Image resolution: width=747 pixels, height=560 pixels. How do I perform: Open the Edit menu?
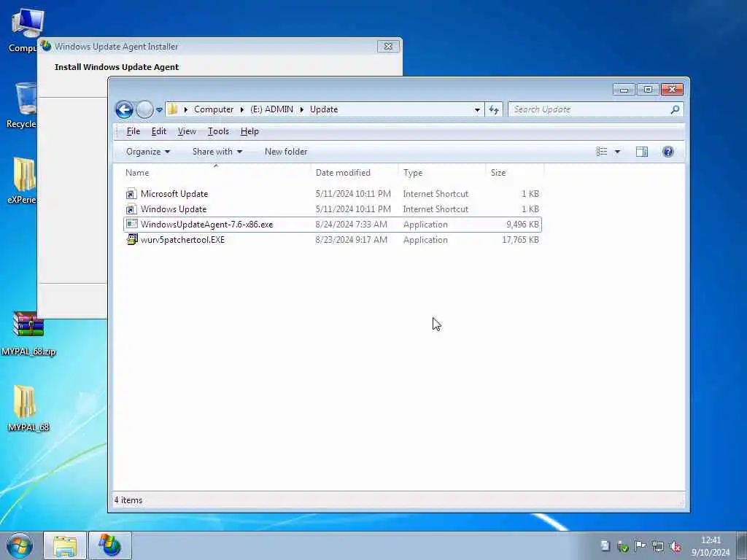[x=158, y=131]
